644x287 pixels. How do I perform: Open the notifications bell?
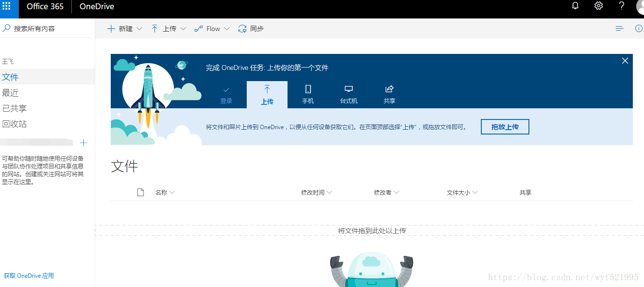(576, 6)
